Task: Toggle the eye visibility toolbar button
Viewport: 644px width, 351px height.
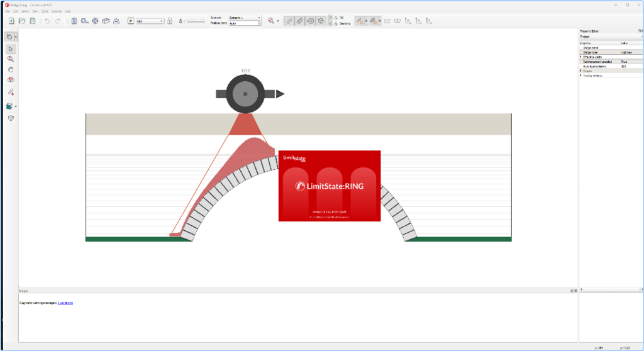Action: [311, 21]
